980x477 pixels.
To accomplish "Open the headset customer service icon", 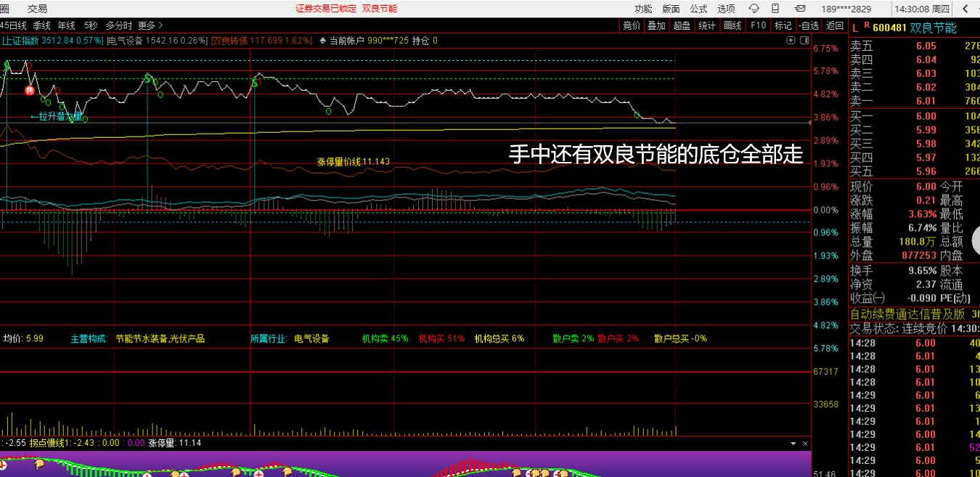I will tap(754, 9).
